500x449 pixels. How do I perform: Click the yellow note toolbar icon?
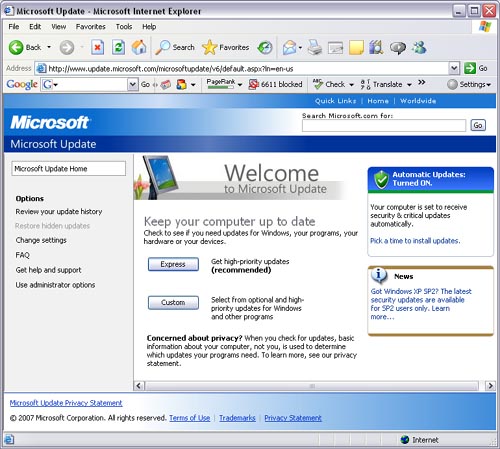click(x=356, y=48)
